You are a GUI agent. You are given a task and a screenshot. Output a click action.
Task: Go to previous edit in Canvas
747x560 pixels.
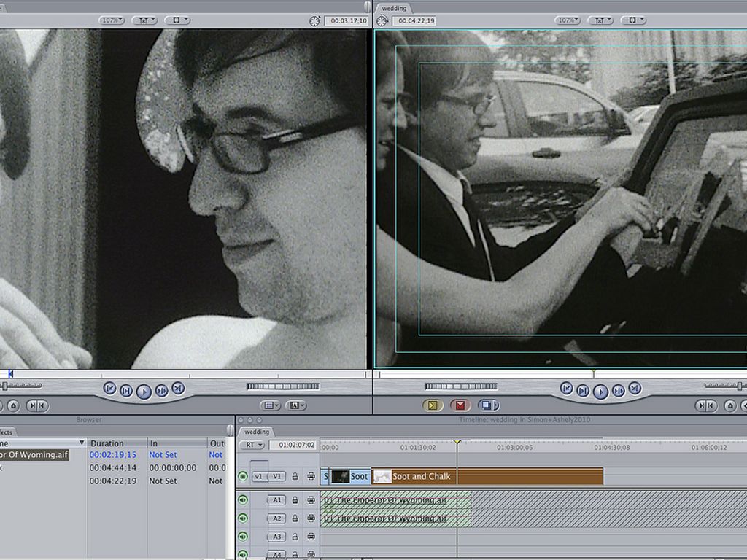567,389
